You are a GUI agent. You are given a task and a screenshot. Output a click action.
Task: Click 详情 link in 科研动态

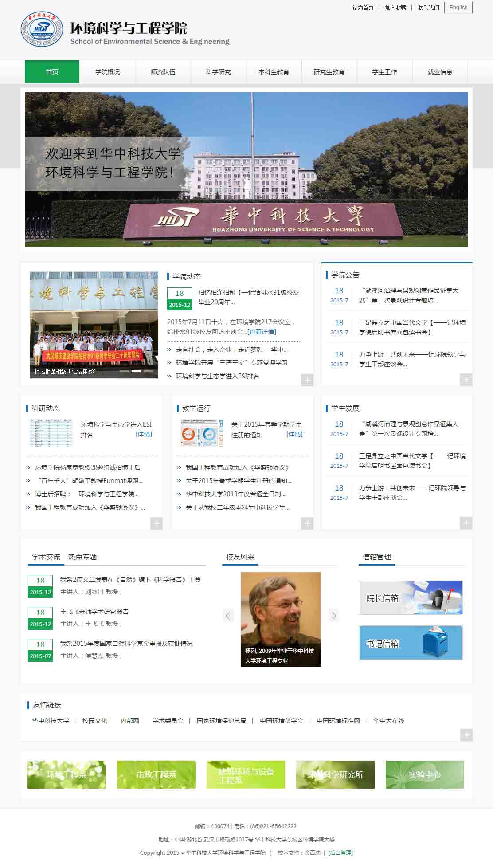(x=144, y=434)
